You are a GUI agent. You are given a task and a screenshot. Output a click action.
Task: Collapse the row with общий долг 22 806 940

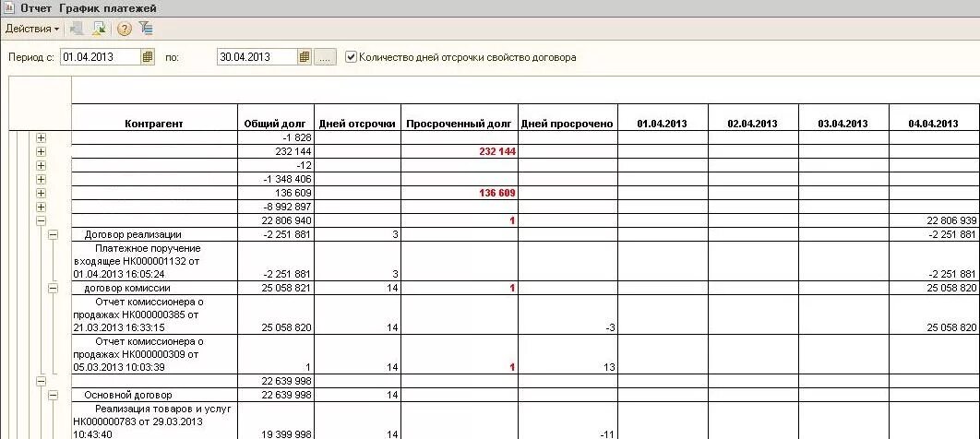coord(42,220)
